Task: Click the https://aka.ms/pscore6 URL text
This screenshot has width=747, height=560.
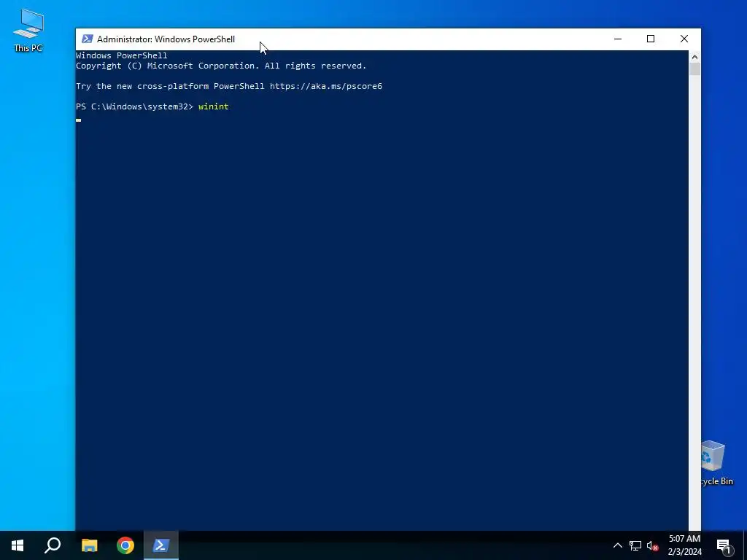Action: [326, 86]
